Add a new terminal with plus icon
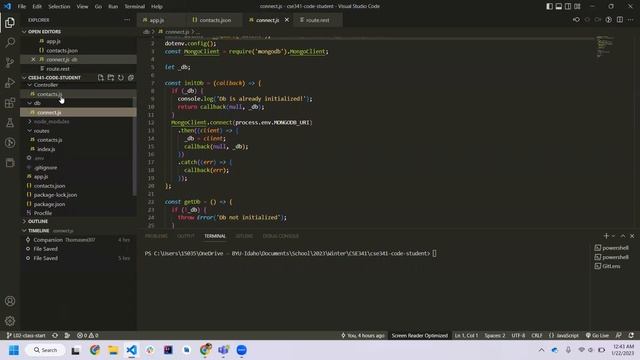This screenshot has width=640, height=360. click(606, 236)
